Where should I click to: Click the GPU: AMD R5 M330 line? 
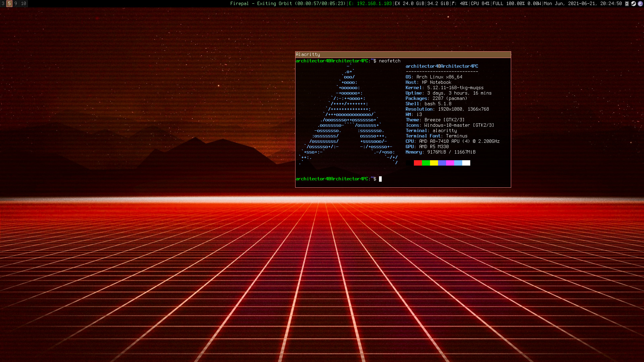[x=427, y=147]
